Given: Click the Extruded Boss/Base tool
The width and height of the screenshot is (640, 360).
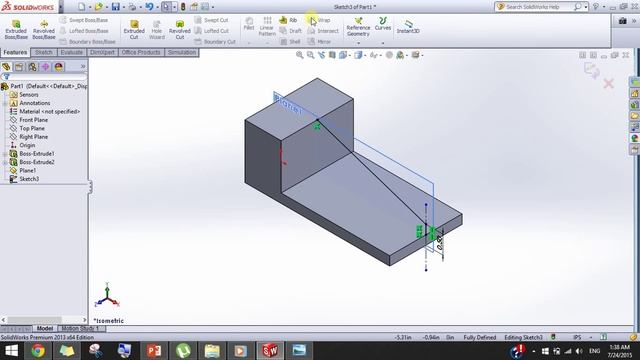Looking at the screenshot, I should click(x=16, y=30).
